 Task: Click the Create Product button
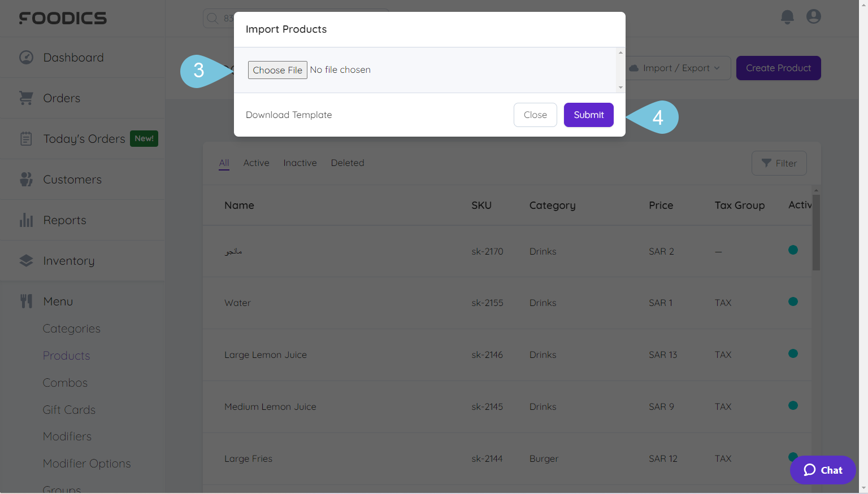coord(778,68)
